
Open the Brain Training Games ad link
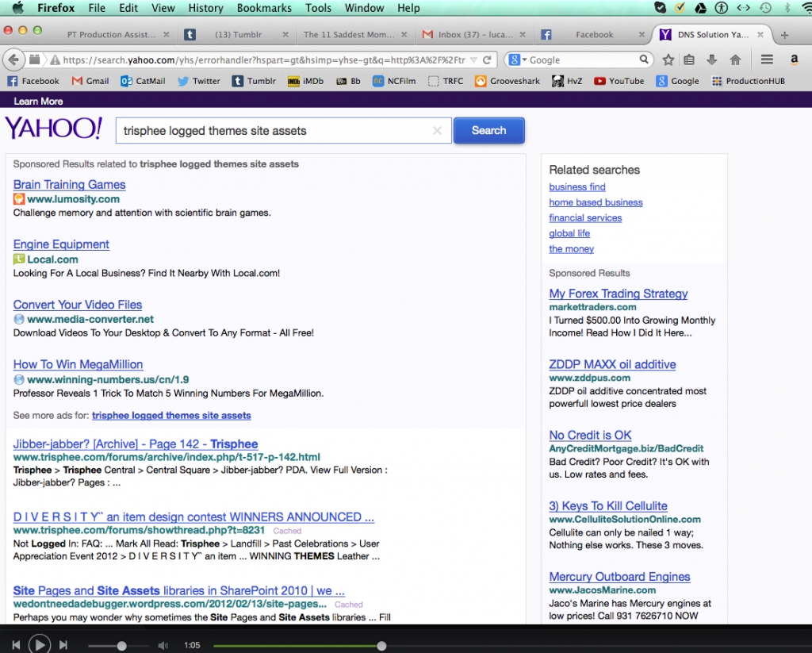click(x=70, y=185)
